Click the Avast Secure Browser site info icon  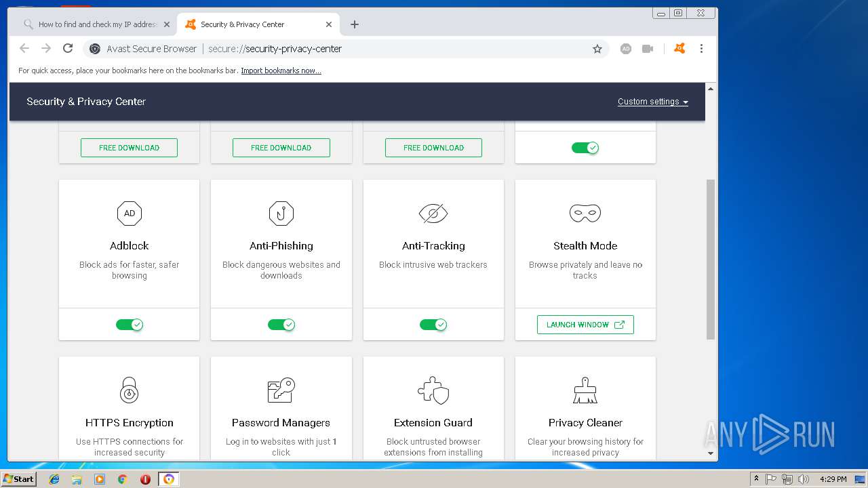tap(95, 49)
